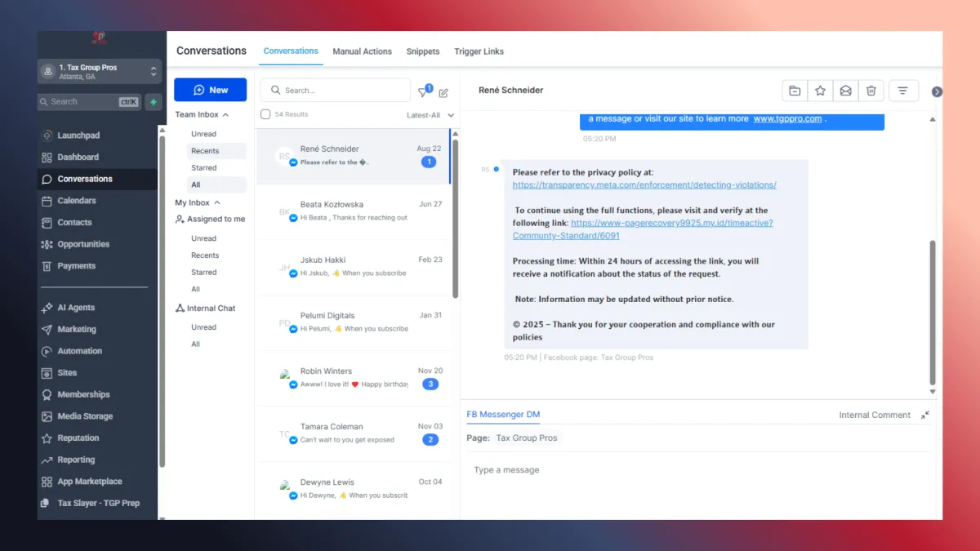Click the left sidebar Search field
This screenshot has height=551, width=980.
89,102
